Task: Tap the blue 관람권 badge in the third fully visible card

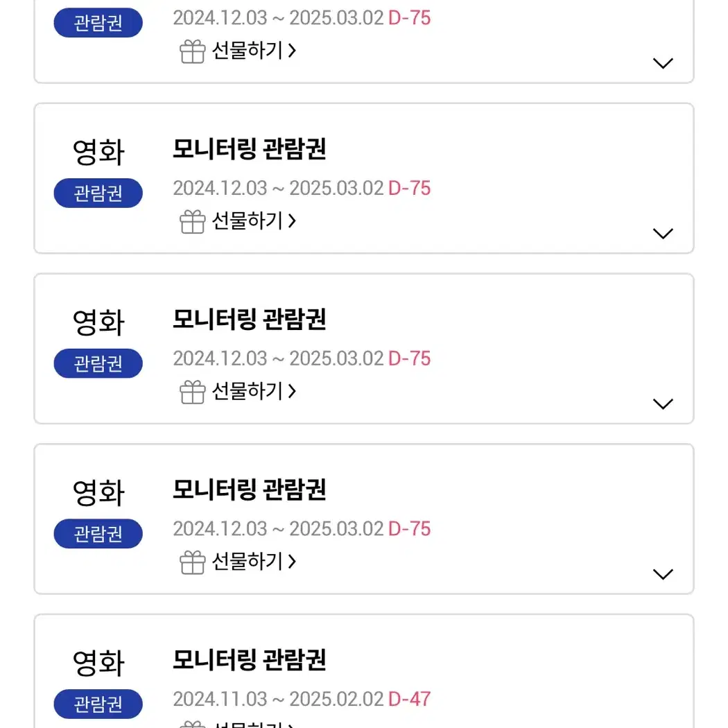Action: (98, 533)
